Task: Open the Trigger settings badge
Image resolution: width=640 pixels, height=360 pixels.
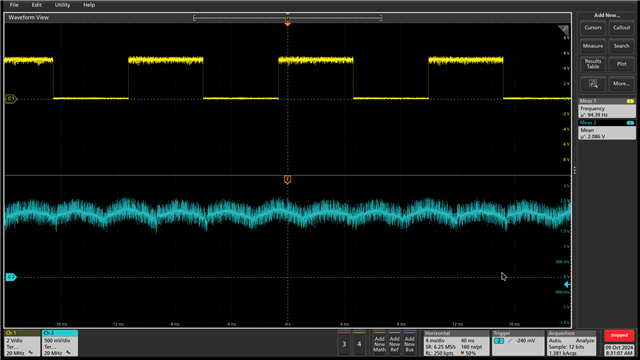Action: tap(518, 343)
